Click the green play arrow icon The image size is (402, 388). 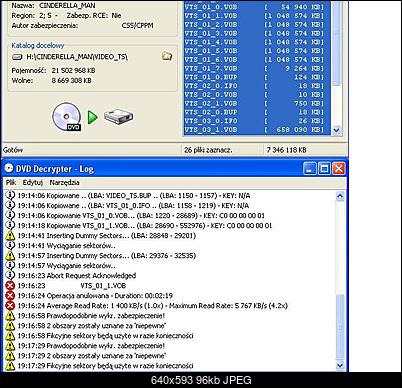(92, 117)
